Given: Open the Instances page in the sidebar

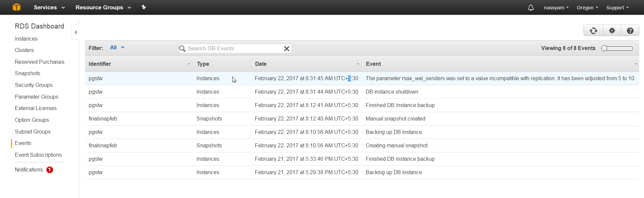Looking at the screenshot, I should [x=26, y=39].
